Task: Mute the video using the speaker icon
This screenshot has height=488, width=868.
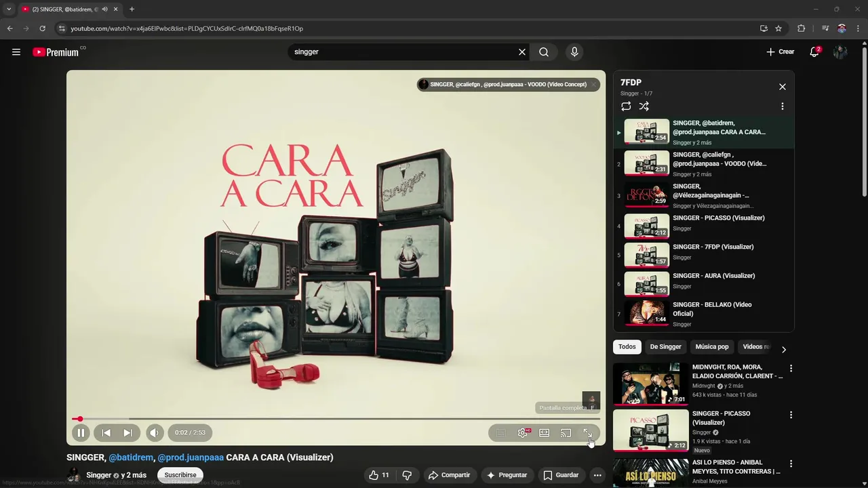Action: (155, 432)
